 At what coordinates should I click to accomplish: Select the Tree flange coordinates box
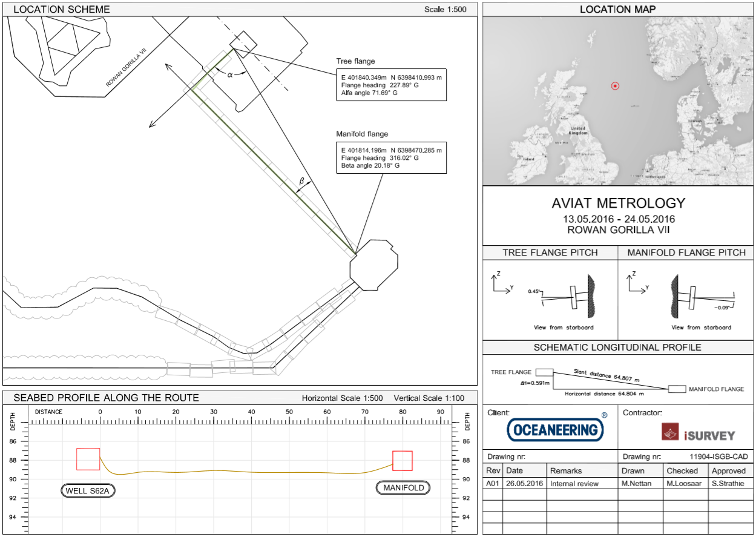[x=391, y=85]
